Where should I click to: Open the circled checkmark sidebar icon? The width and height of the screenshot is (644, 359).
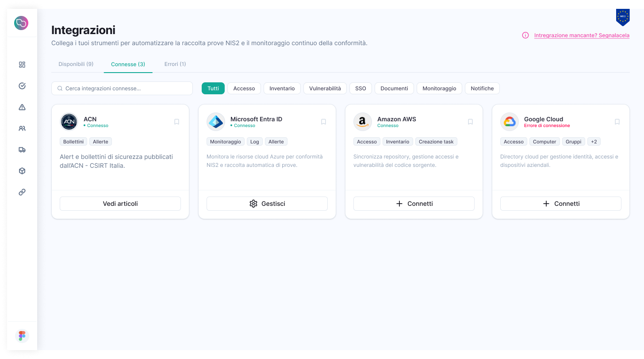(22, 86)
